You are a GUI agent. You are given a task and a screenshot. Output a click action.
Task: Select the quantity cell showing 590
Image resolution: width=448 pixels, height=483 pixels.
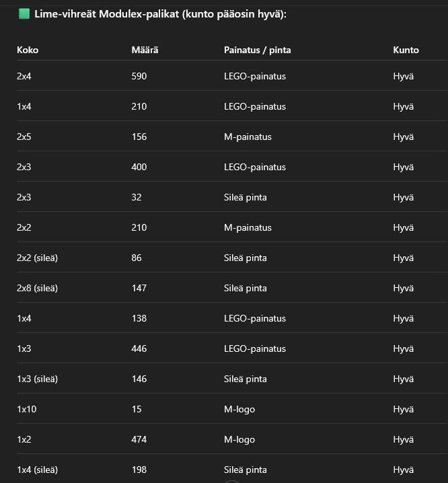click(x=139, y=76)
